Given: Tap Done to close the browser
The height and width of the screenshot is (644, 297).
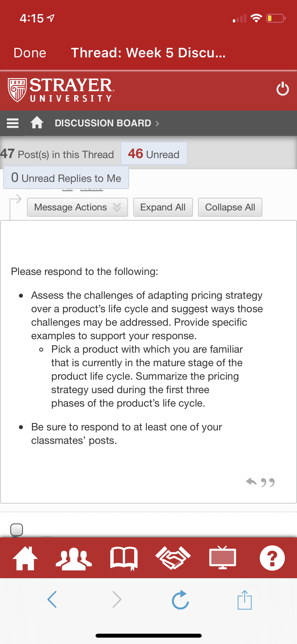Looking at the screenshot, I should coord(30,53).
